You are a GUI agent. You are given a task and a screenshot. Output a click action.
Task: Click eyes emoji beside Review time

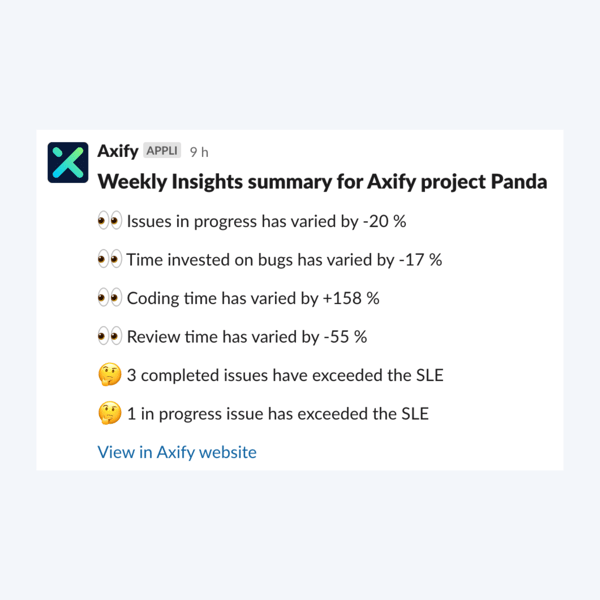point(110,336)
